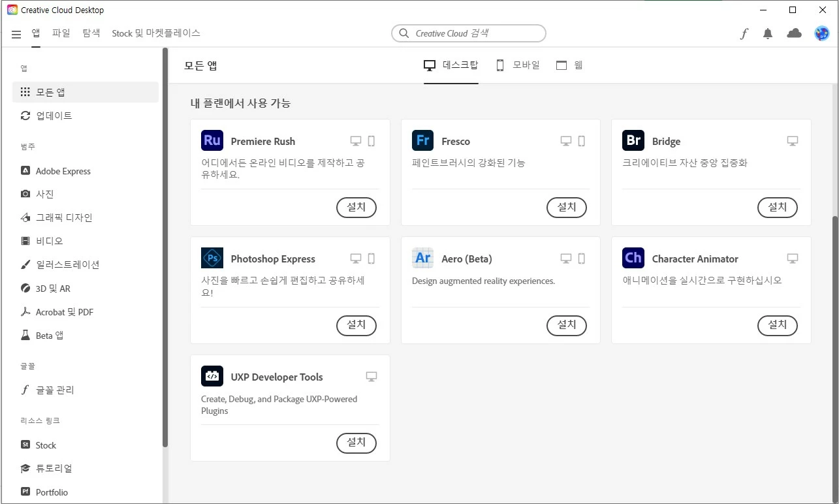
Task: Click UXP Developer Tools desktop platform icon
Action: (372, 377)
